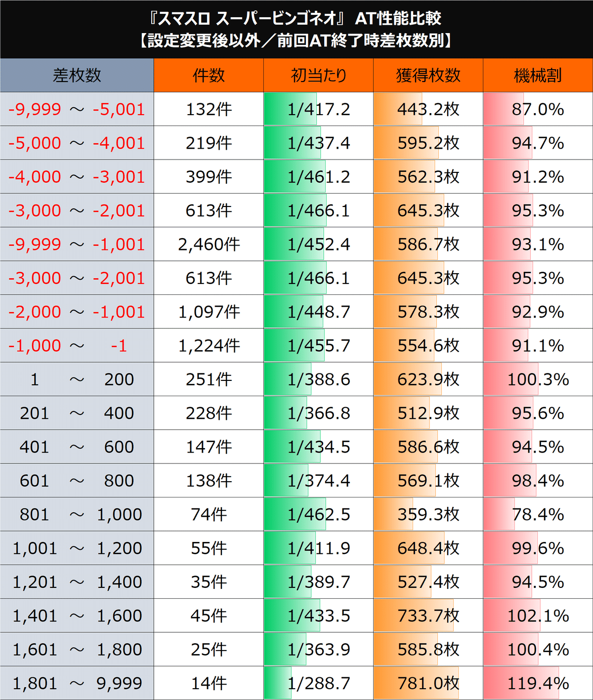593x700 pixels.
Task: Click the 件数 column header
Action: point(209,75)
